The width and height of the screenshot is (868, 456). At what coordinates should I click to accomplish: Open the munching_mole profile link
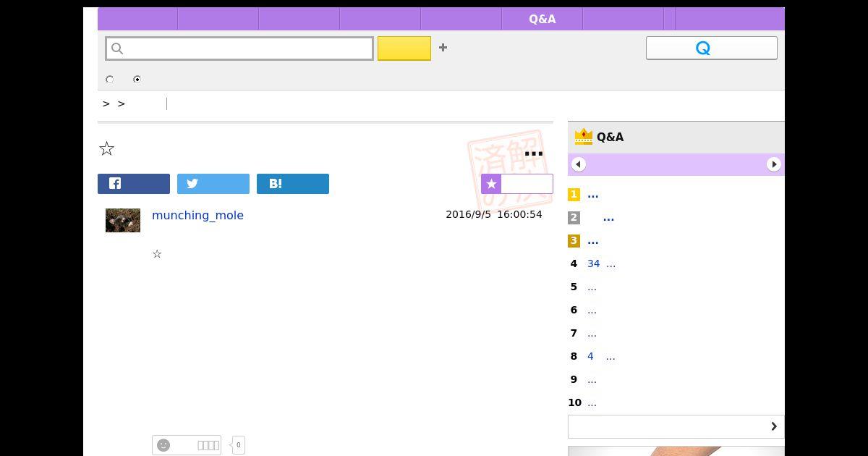tap(197, 215)
